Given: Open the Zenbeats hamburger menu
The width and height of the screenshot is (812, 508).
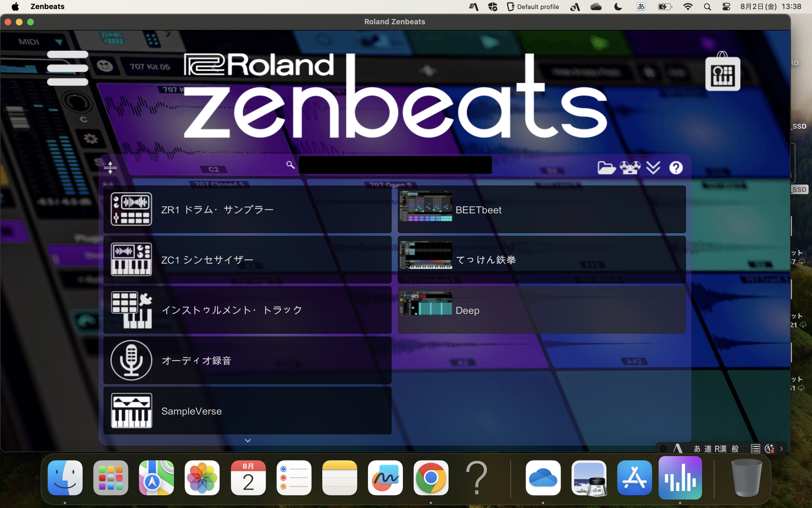Looking at the screenshot, I should (x=67, y=68).
